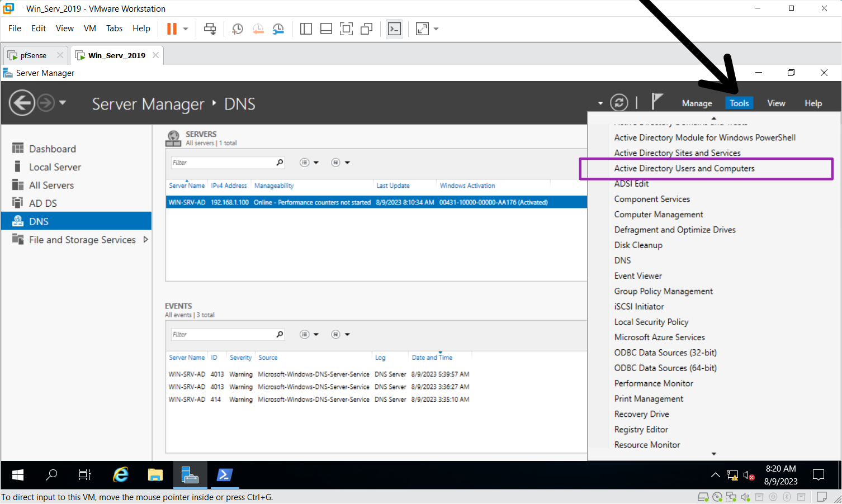Switch to the pfSense tab
842x504 pixels.
[x=34, y=55]
